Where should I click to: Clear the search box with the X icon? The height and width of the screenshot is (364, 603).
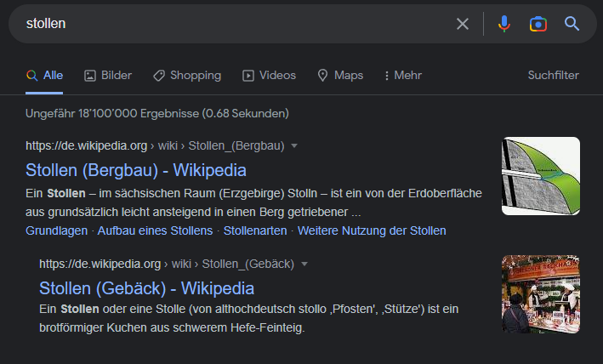pyautogui.click(x=463, y=24)
